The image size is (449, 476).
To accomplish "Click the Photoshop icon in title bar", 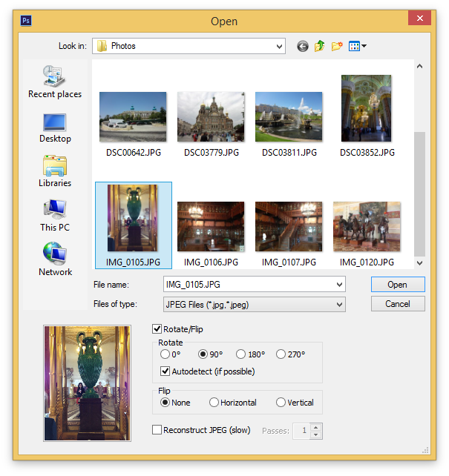I will [26, 21].
